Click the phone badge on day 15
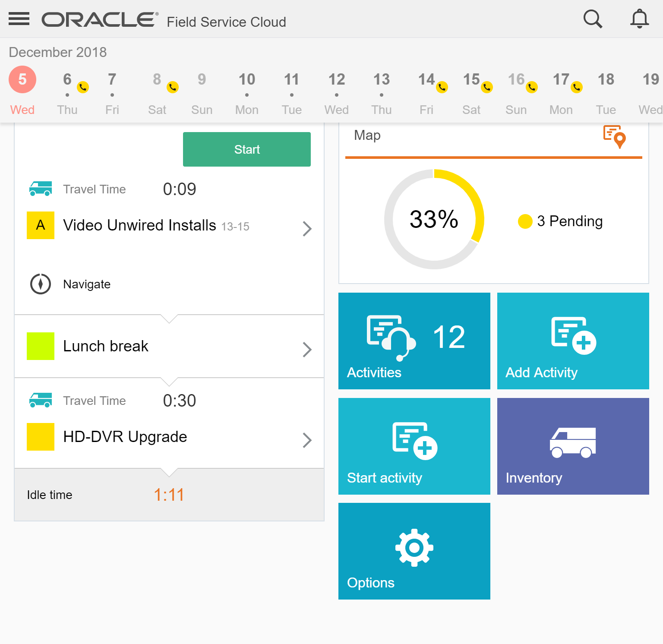Screen dimensions: 663x644 pos(487,87)
